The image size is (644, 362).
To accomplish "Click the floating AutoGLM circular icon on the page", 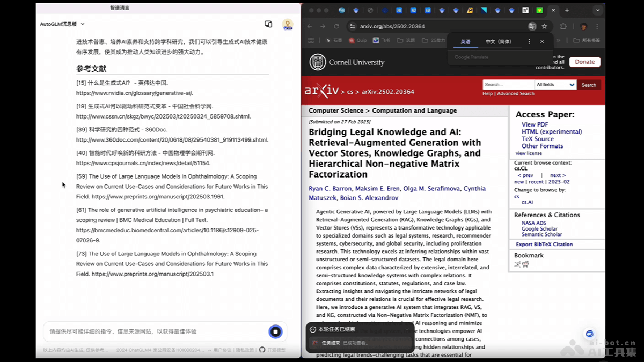I will point(589,333).
